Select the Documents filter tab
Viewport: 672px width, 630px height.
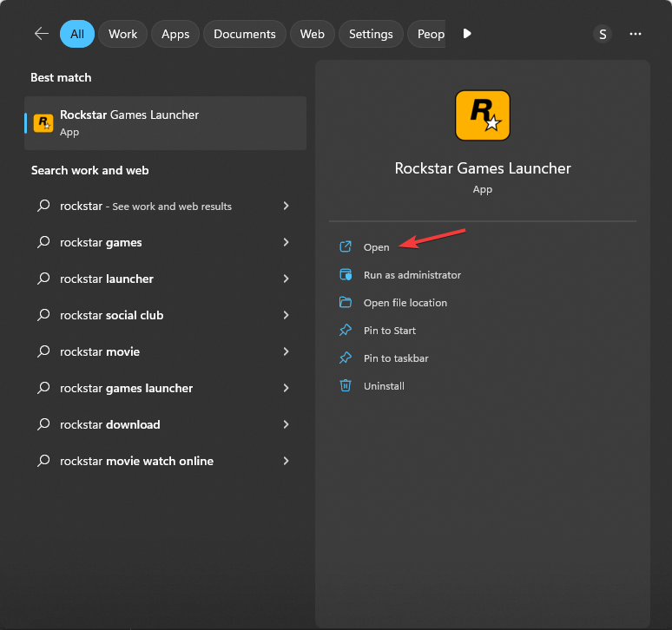click(244, 34)
